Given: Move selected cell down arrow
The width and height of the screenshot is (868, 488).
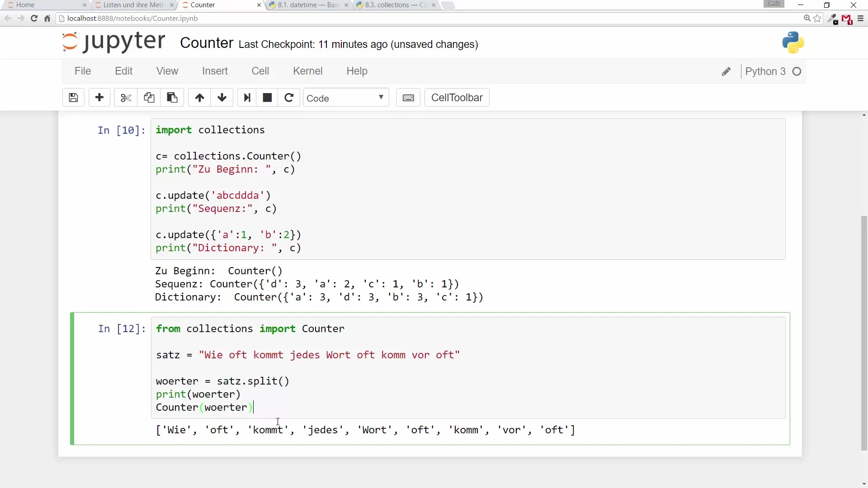Looking at the screenshot, I should tap(222, 98).
